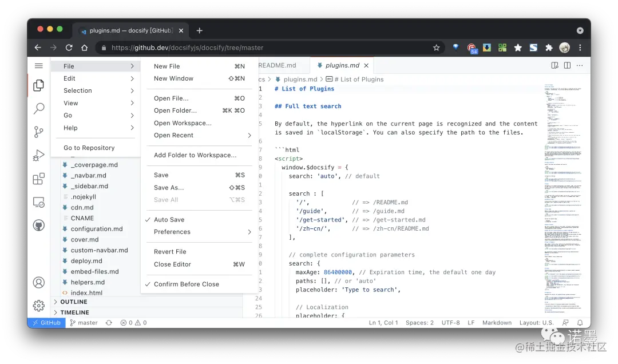Expand the Selection submenu
Image resolution: width=618 pixels, height=364 pixels.
pos(96,90)
